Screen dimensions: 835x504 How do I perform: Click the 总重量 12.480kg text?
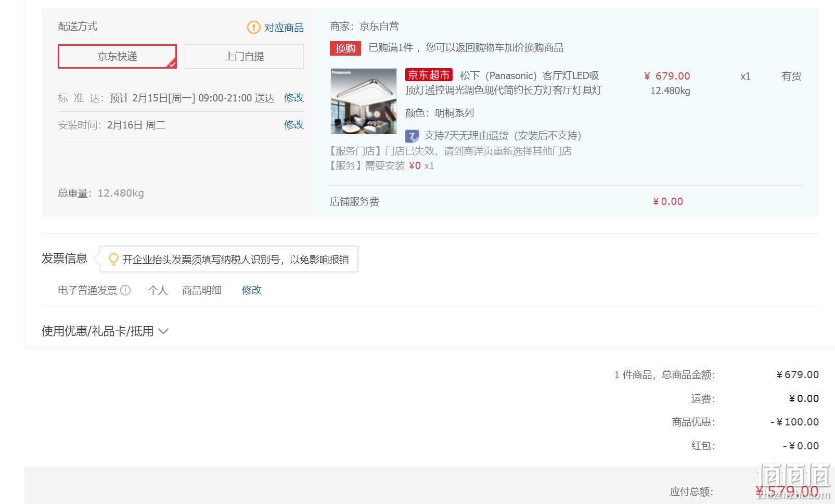click(101, 193)
